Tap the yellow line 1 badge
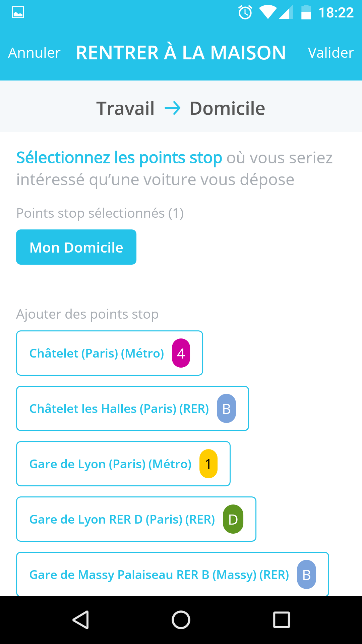 point(208,464)
